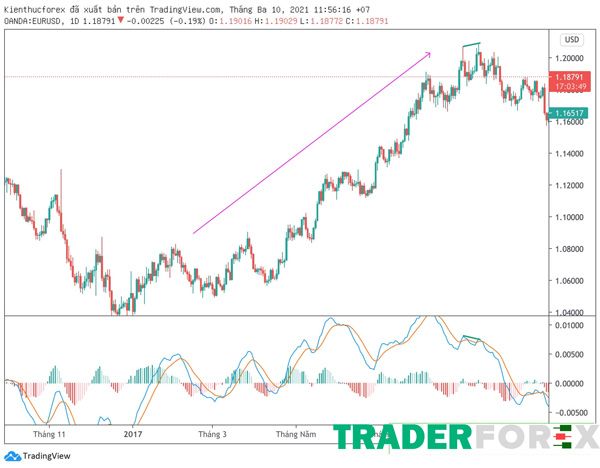This screenshot has height=468, width=600.
Task: Click the 1.06000 price axis label
Action: click(x=569, y=280)
